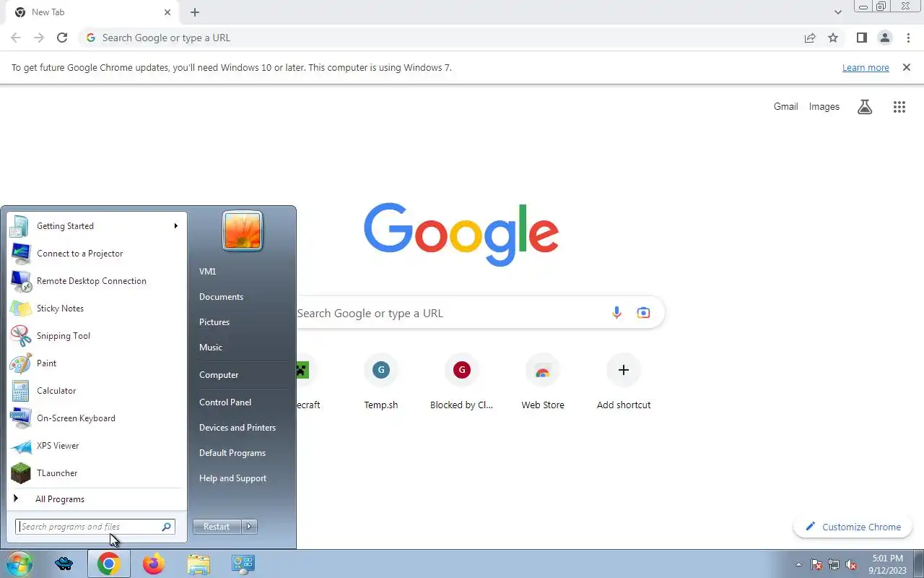Open Pictures from Start menu
The height and width of the screenshot is (578, 924).
coord(214,322)
